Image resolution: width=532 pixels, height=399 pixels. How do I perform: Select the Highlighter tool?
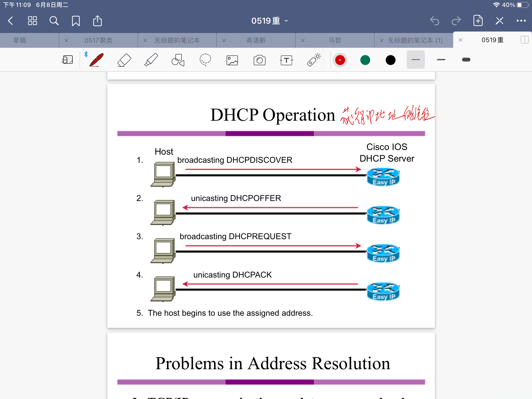(x=151, y=60)
